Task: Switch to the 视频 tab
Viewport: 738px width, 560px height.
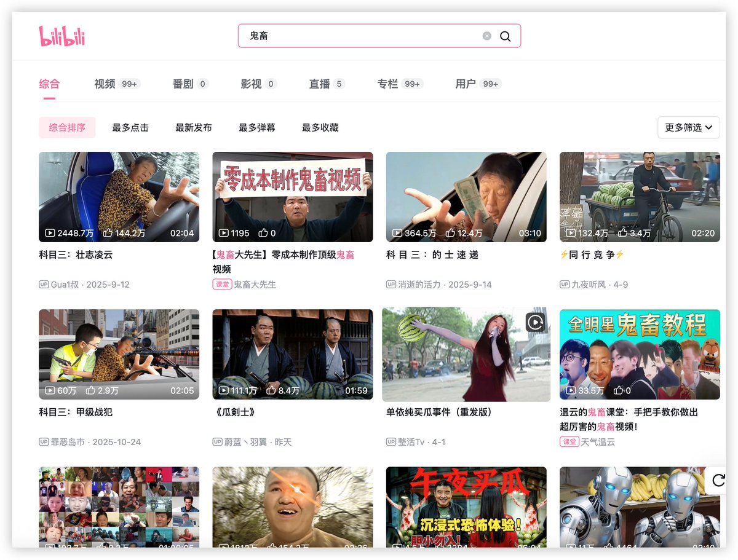Action: click(x=106, y=84)
